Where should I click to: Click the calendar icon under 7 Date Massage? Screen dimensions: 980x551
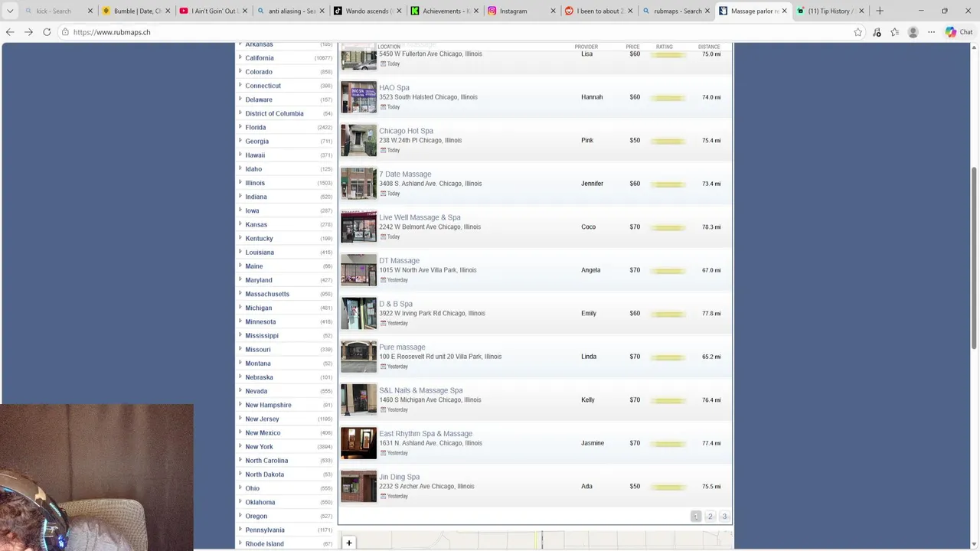click(x=384, y=194)
